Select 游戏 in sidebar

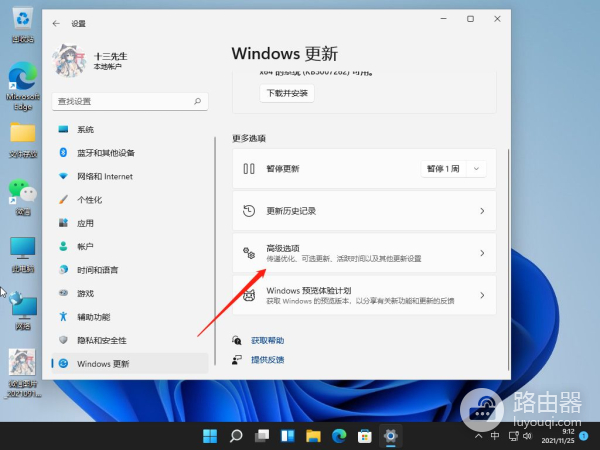point(130,293)
